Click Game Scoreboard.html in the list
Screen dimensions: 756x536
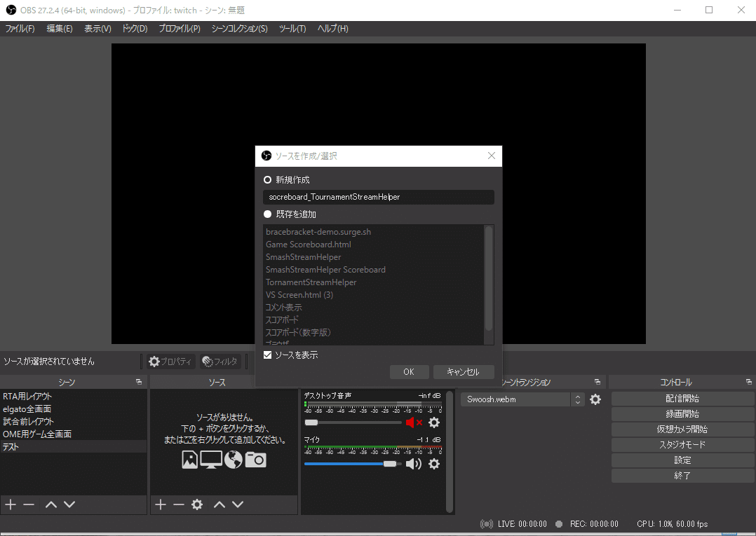tap(308, 244)
